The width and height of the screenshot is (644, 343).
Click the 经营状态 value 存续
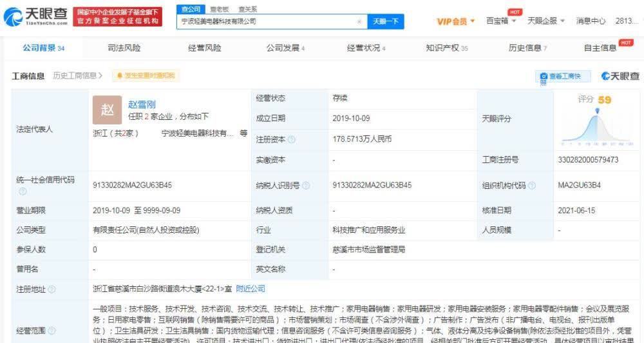pos(340,98)
